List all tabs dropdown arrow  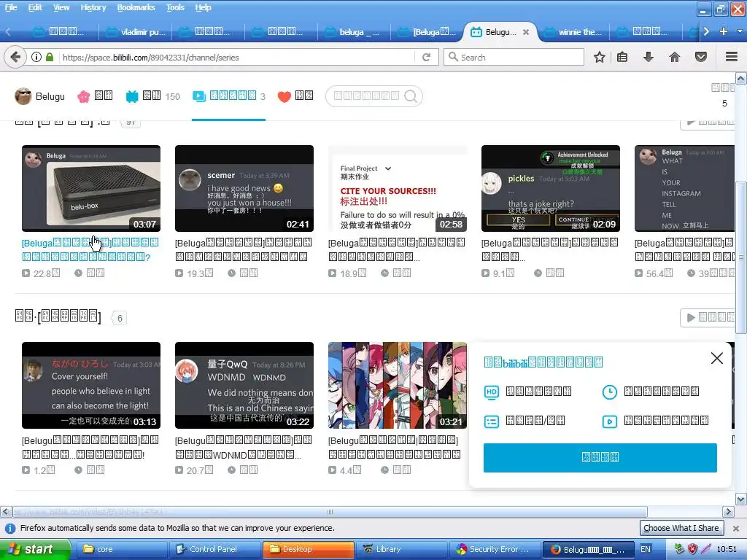click(x=740, y=31)
